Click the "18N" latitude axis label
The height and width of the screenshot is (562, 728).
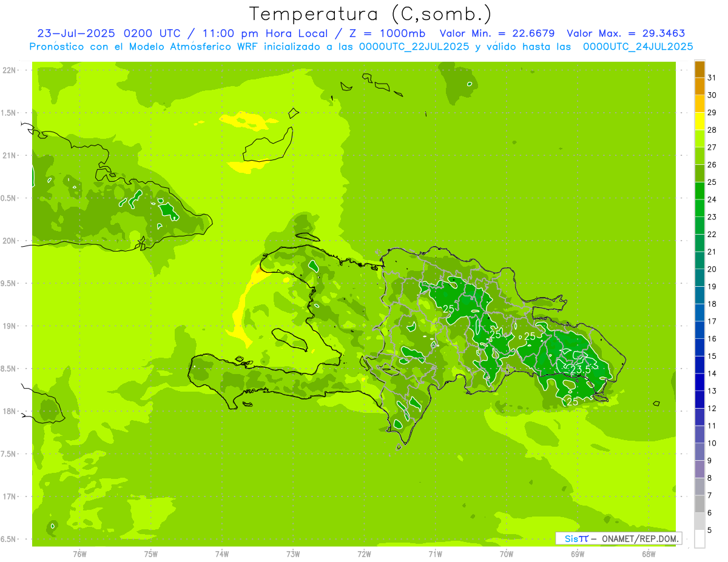point(8,411)
